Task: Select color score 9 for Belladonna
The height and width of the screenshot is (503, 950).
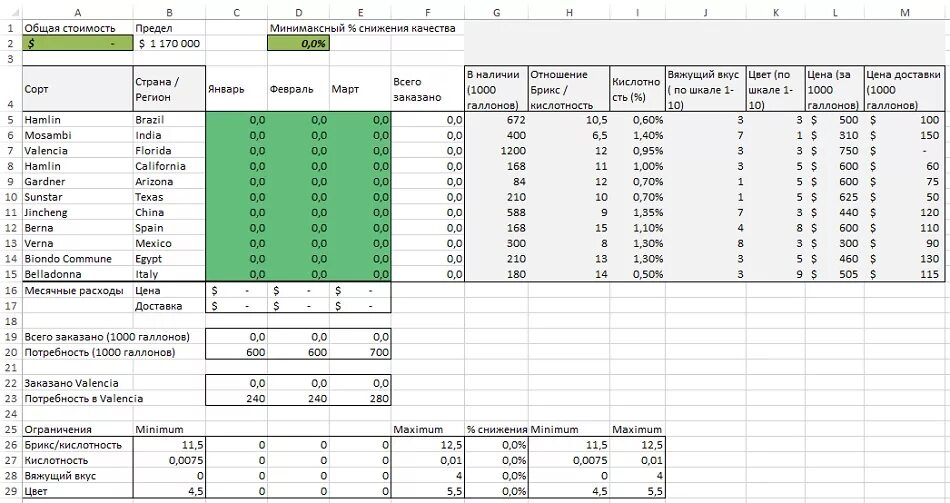Action: click(776, 274)
